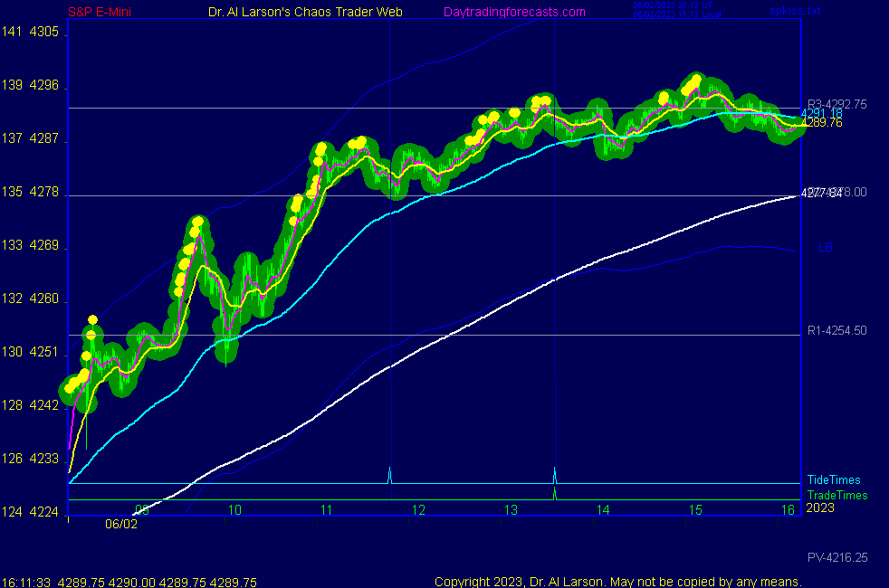Click the 13 hour label on time axis
The width and height of the screenshot is (889, 588).
pos(511,510)
